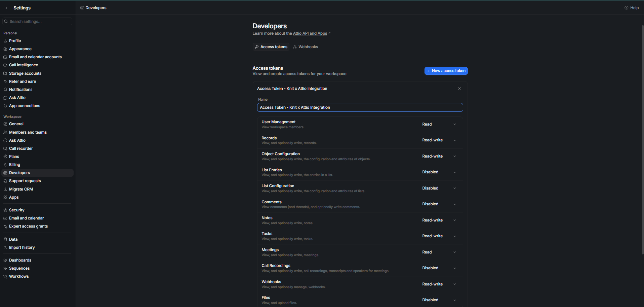Open List Entries permission dropdown
Viewport: 644px width, 307px height.
[x=439, y=172]
